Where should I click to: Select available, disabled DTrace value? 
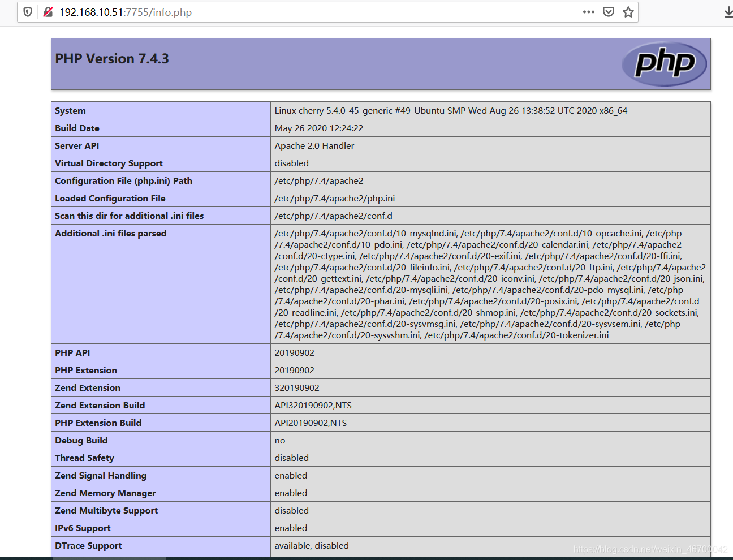click(x=312, y=546)
